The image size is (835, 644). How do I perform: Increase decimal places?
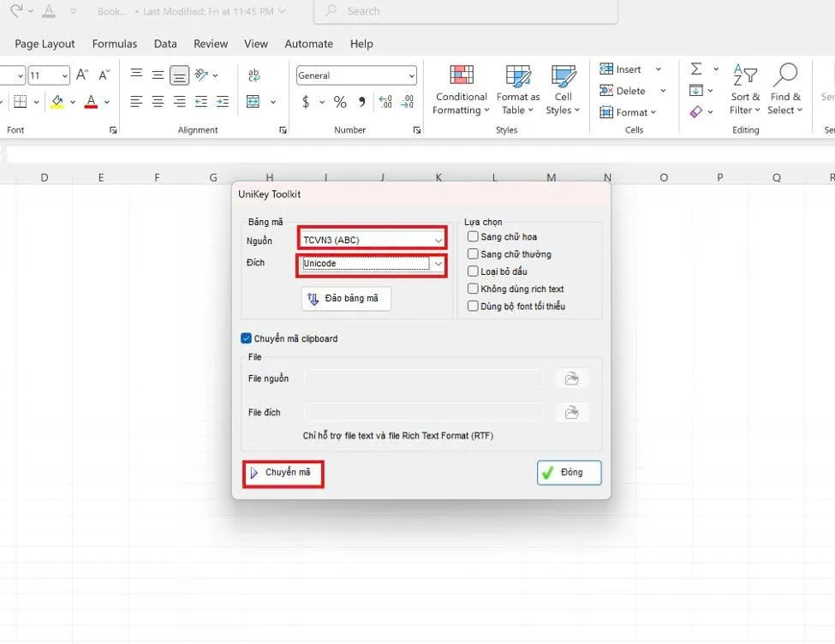(x=385, y=101)
